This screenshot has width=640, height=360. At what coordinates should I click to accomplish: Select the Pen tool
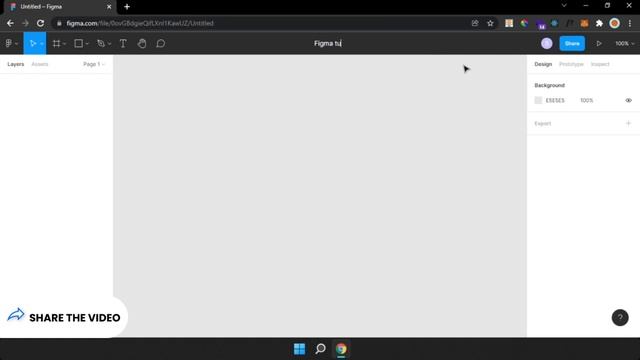point(101,43)
